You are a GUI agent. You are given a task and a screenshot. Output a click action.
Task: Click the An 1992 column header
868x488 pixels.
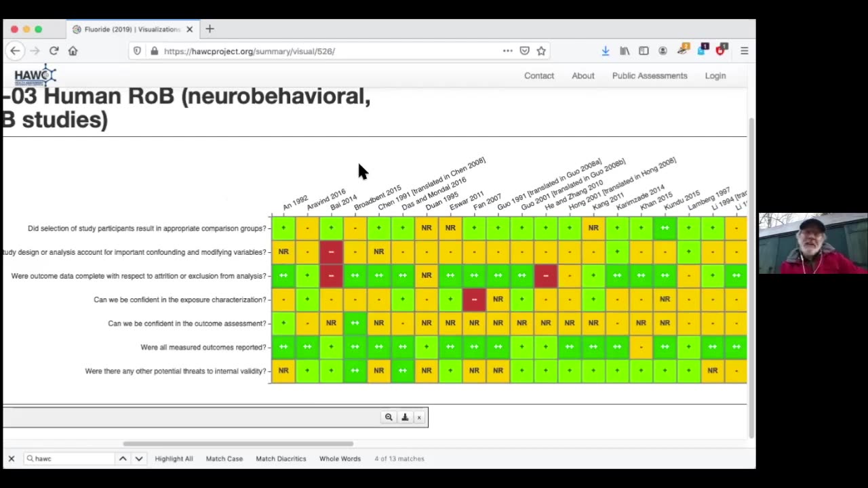pos(295,203)
